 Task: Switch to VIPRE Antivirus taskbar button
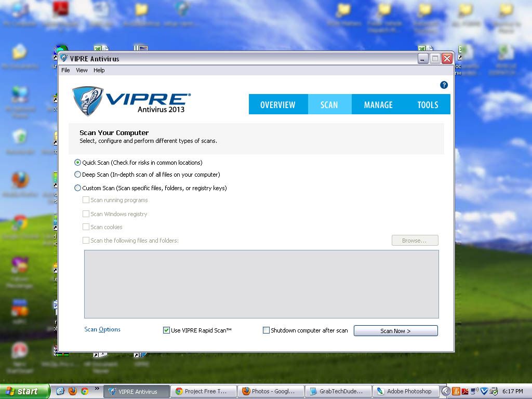pyautogui.click(x=137, y=391)
